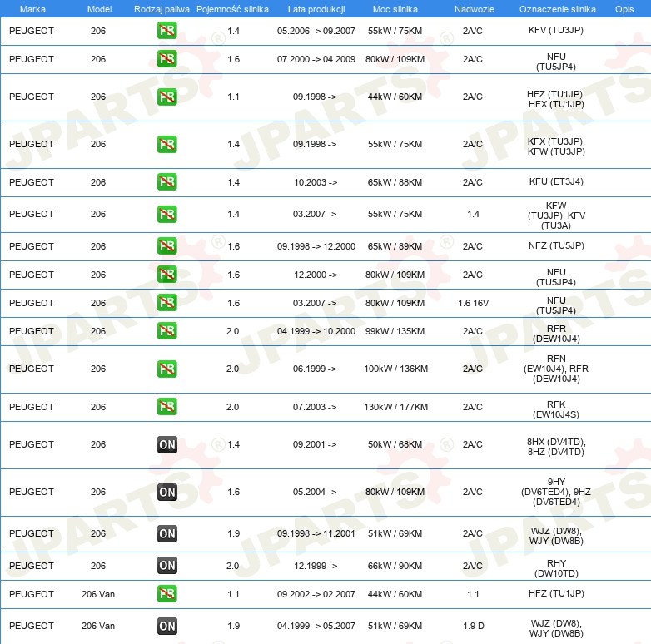Click the petrol icon in the KFX (TU3JP) row

tap(166, 144)
